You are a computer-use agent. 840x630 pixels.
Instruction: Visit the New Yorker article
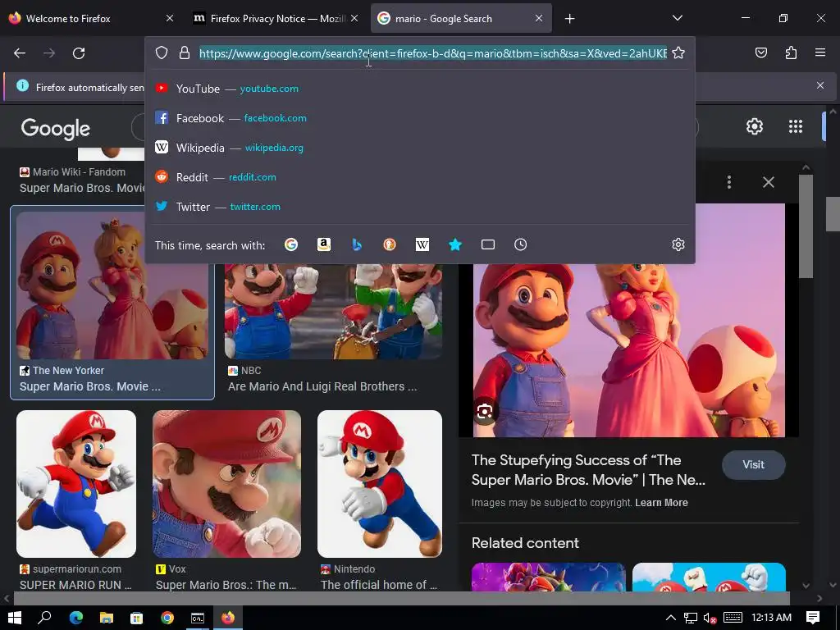click(x=753, y=465)
